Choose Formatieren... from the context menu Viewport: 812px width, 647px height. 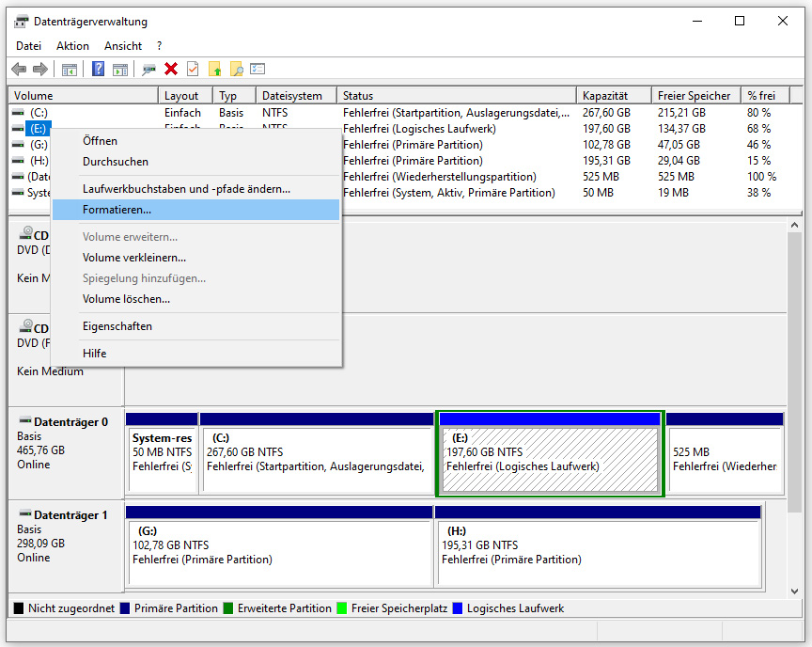(117, 210)
